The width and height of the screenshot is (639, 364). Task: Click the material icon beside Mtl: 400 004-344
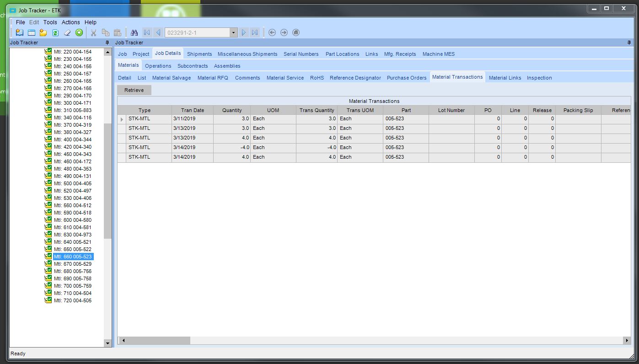pyautogui.click(x=48, y=139)
